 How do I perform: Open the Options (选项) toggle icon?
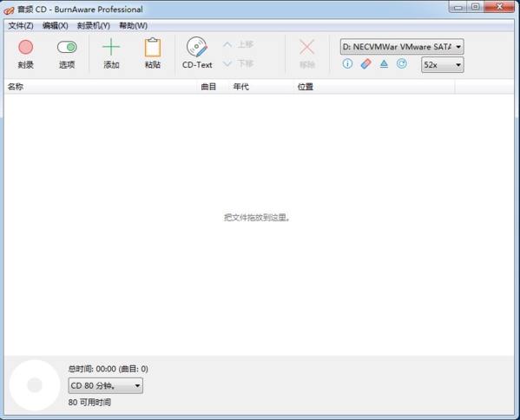click(x=67, y=47)
